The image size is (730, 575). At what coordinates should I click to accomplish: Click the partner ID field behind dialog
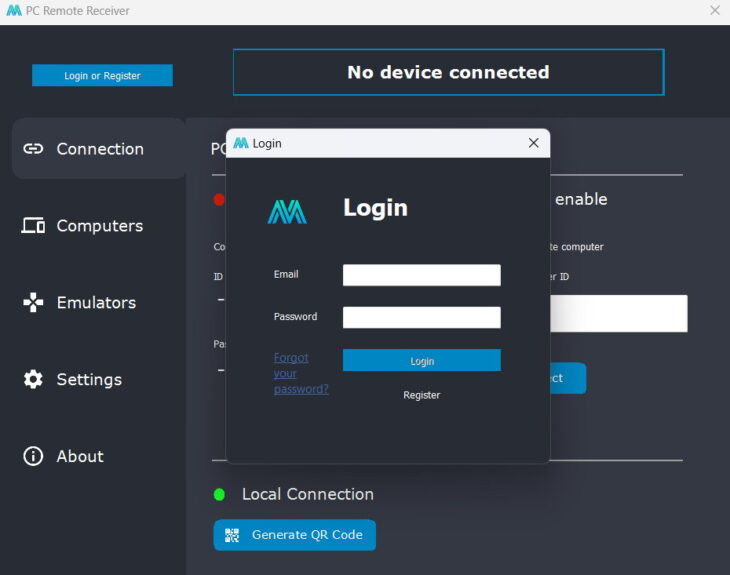[x=619, y=313]
